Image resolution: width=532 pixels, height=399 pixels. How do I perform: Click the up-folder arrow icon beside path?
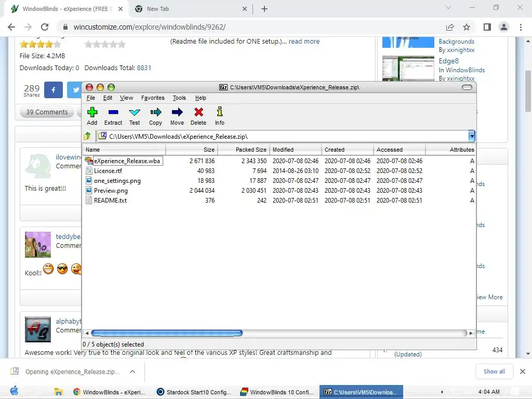pyautogui.click(x=87, y=136)
